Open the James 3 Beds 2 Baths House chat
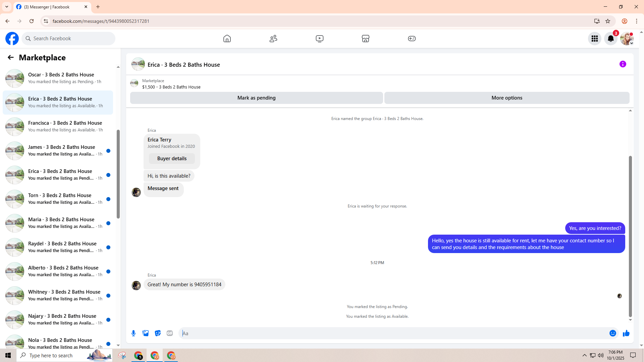Screen dimensions: 644x362 58,150
